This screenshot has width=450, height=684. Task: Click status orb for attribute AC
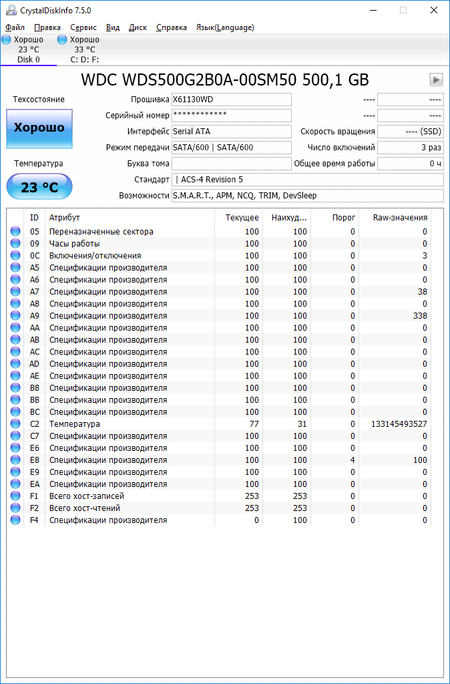[15, 352]
